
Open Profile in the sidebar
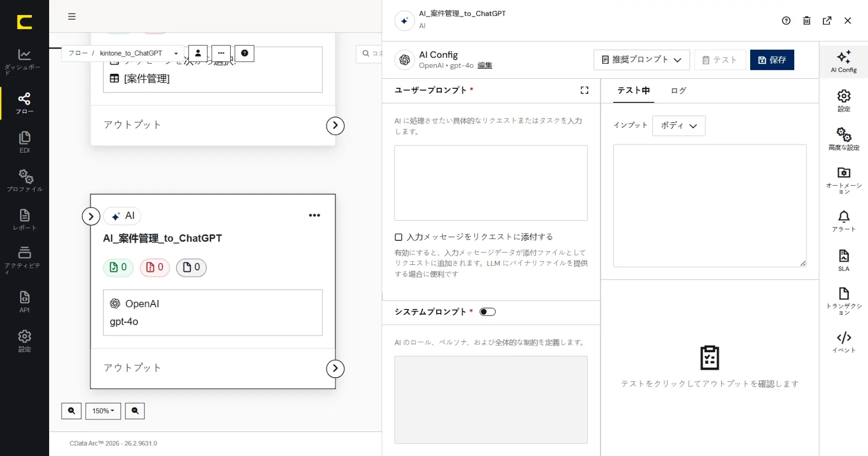24,181
